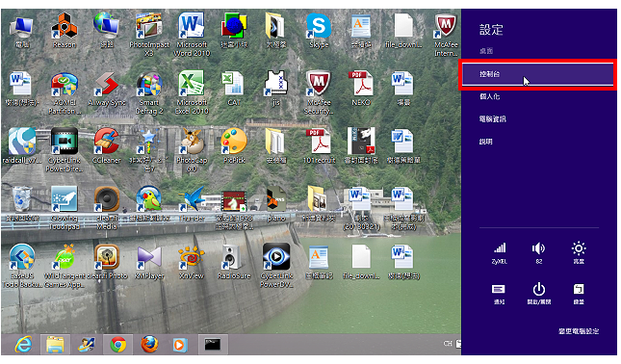Select 個人化 in the Settings panel
This screenshot has width=621, height=364.
pos(489,96)
